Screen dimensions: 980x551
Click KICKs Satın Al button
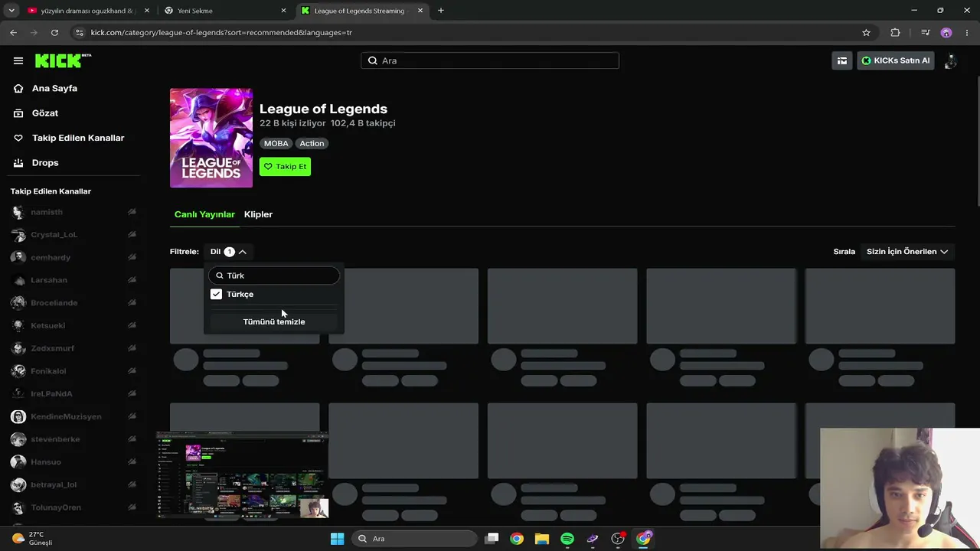896,60
